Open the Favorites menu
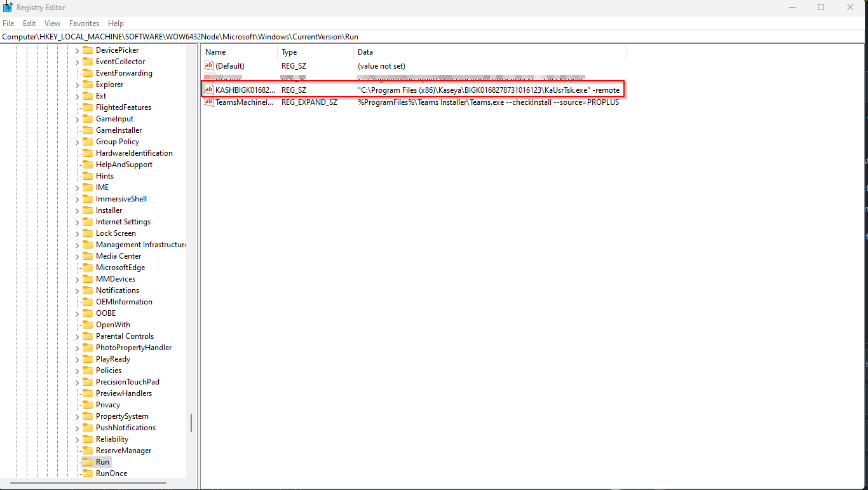The width and height of the screenshot is (868, 490). 84,23
